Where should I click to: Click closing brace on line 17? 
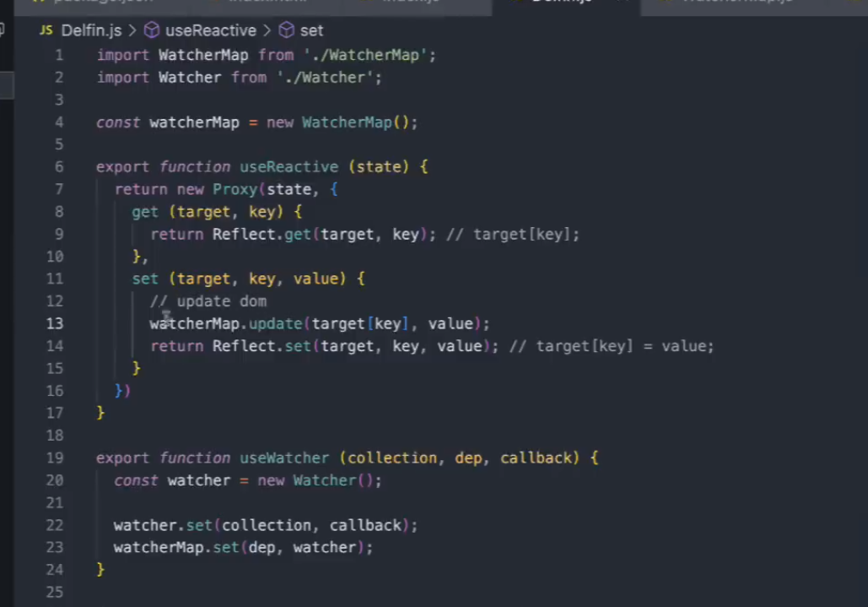100,413
